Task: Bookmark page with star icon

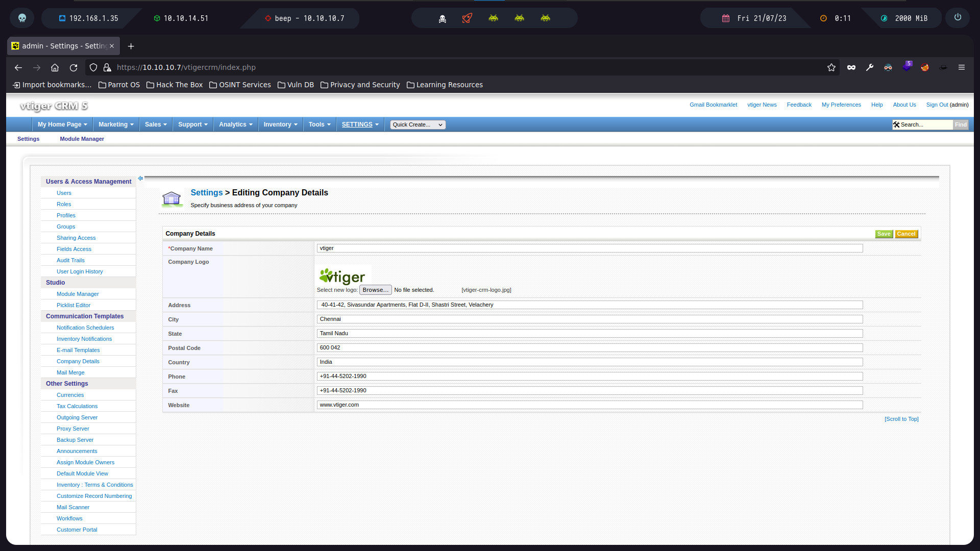Action: (831, 67)
